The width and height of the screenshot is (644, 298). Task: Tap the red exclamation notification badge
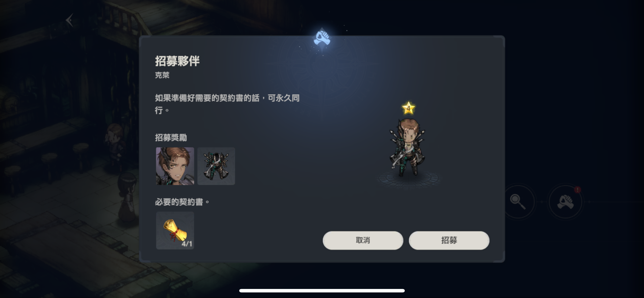(577, 190)
